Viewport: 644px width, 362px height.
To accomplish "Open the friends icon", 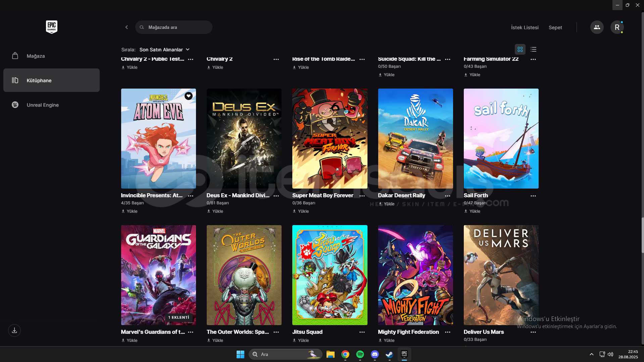I will click(x=597, y=27).
